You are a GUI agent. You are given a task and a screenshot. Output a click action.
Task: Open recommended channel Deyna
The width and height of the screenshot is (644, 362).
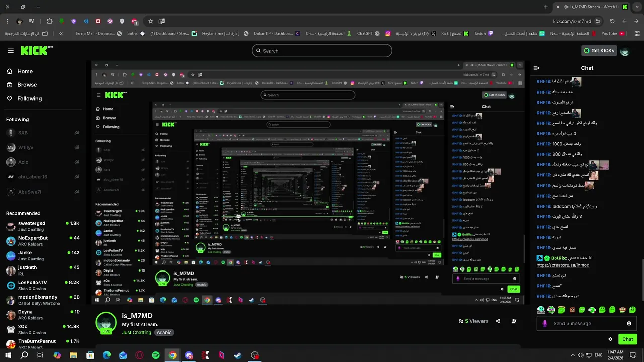coord(43,314)
